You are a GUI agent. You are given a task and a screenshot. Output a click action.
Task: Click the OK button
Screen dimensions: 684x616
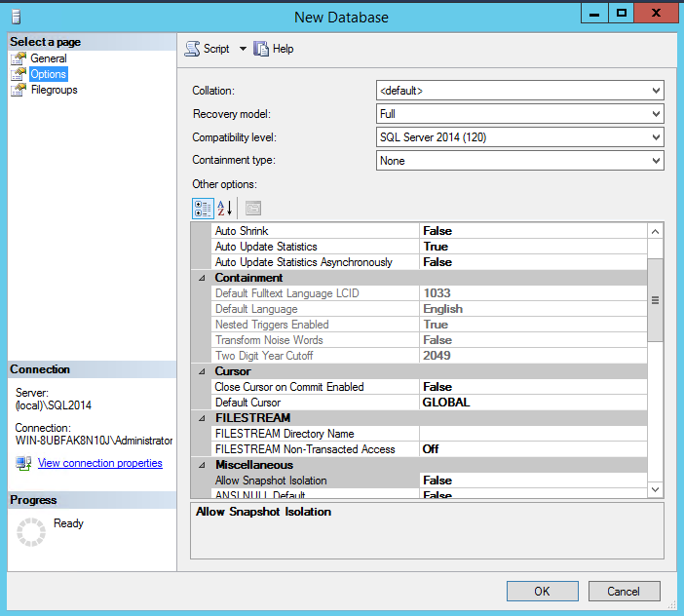tap(542, 591)
